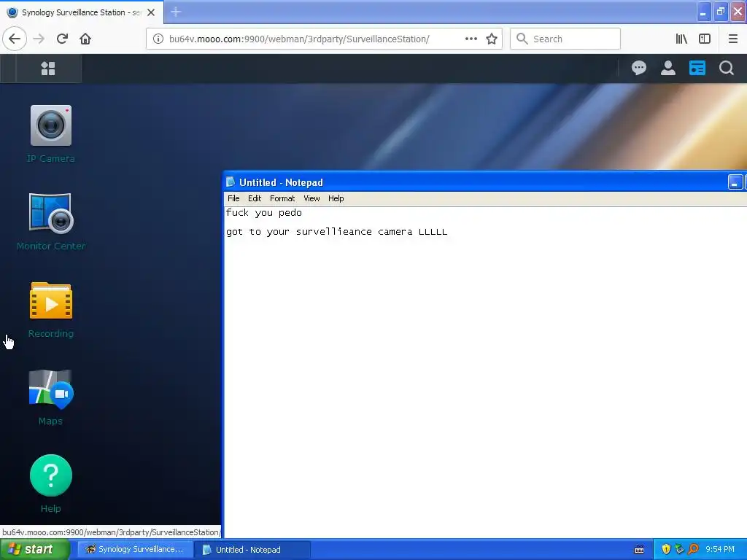The width and height of the screenshot is (747, 560).
Task: Minimize the browser window
Action: coord(704,12)
